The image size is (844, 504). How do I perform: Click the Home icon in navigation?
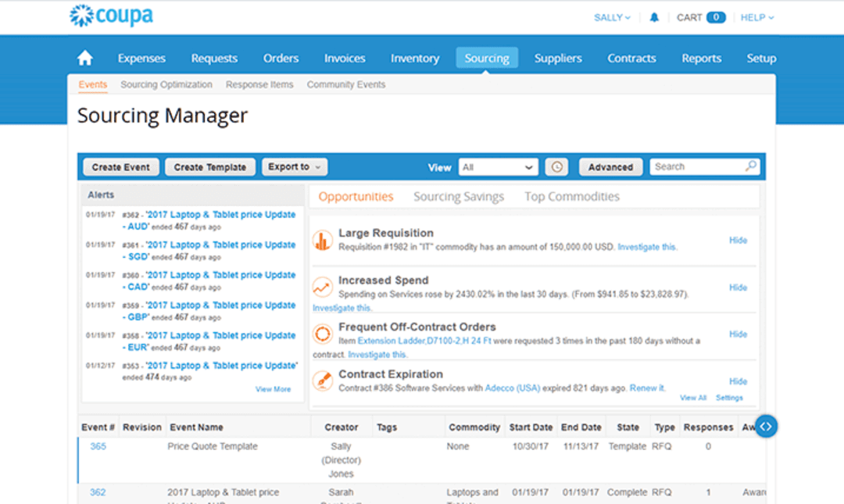(84, 57)
